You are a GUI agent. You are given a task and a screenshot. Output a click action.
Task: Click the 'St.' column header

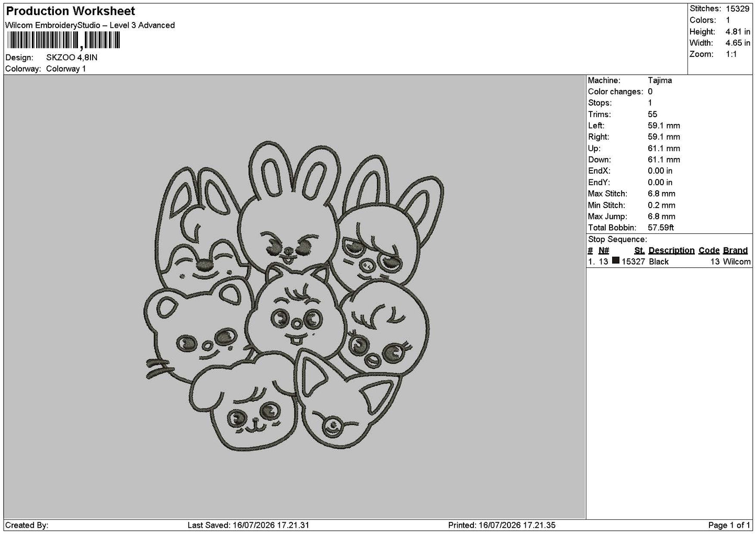[639, 251]
